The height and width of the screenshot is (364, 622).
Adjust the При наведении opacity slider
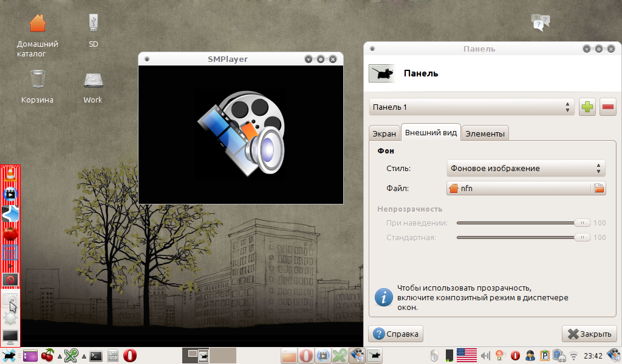[524, 223]
